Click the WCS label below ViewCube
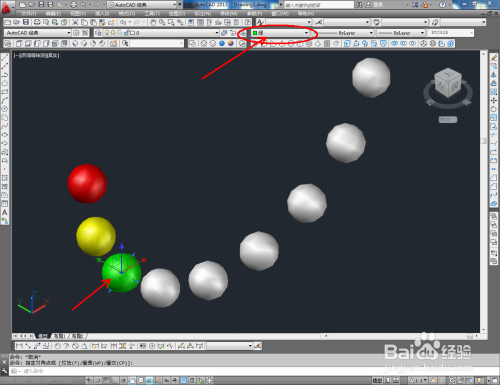Screen dimensions: 500x385 tap(448, 120)
